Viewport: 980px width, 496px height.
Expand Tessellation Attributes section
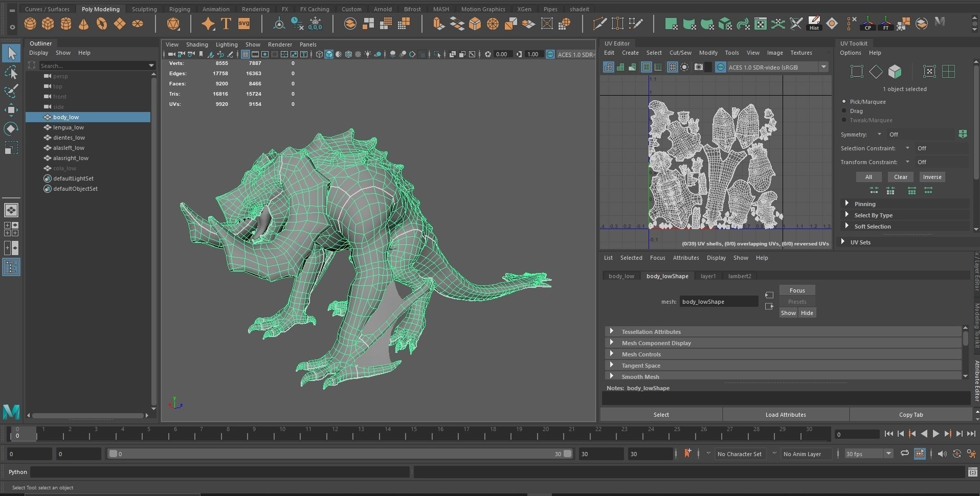pos(651,332)
